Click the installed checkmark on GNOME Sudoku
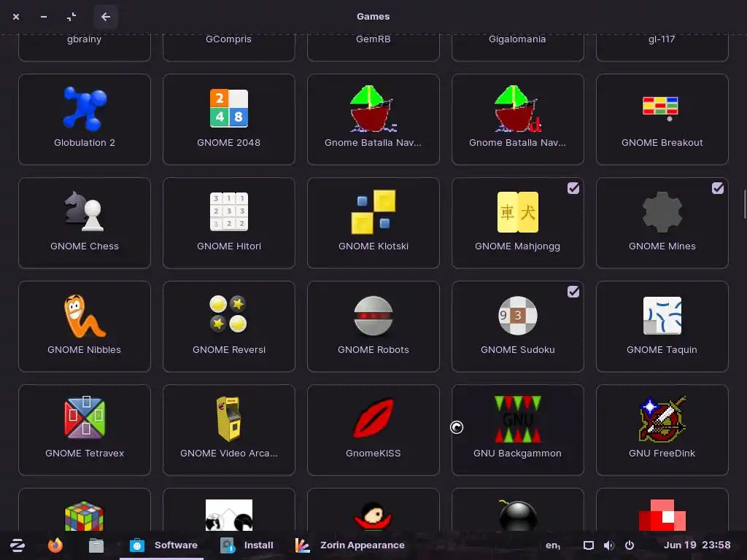This screenshot has height=560, width=747. pos(573,292)
